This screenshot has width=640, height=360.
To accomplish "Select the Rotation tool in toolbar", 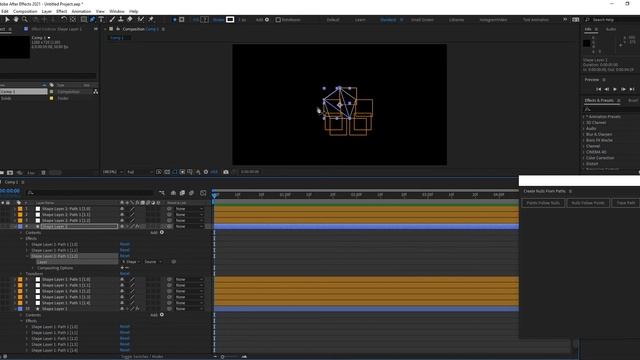I will (x=64, y=19).
